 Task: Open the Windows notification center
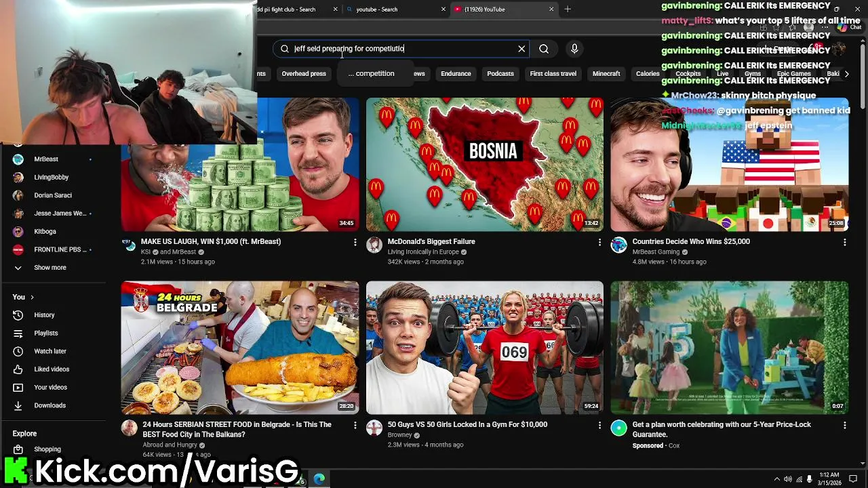[x=854, y=479]
